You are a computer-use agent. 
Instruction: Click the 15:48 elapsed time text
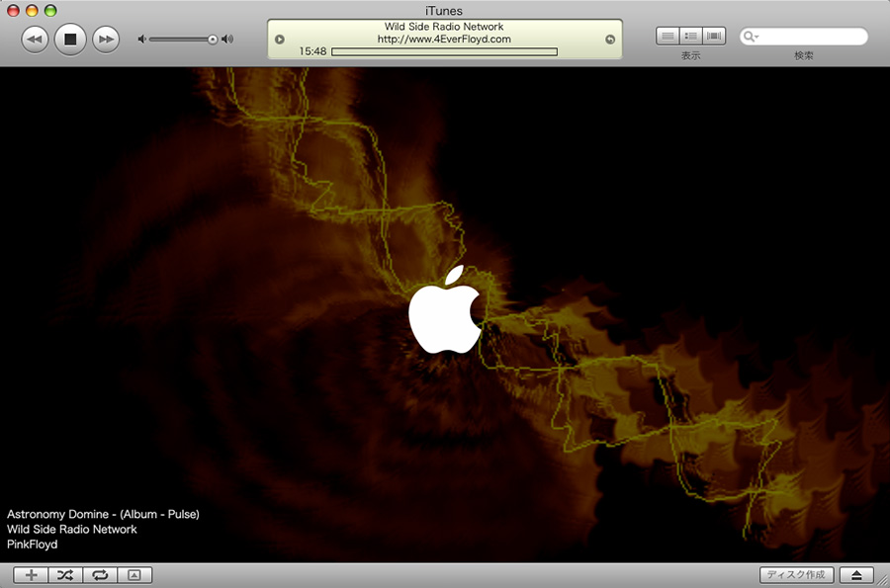point(312,51)
